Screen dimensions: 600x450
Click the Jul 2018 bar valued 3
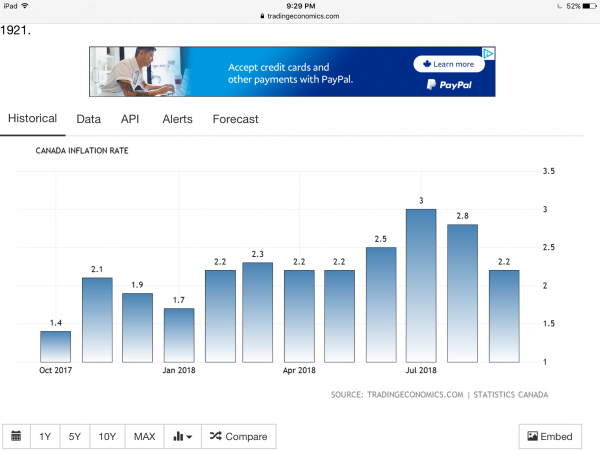point(421,285)
